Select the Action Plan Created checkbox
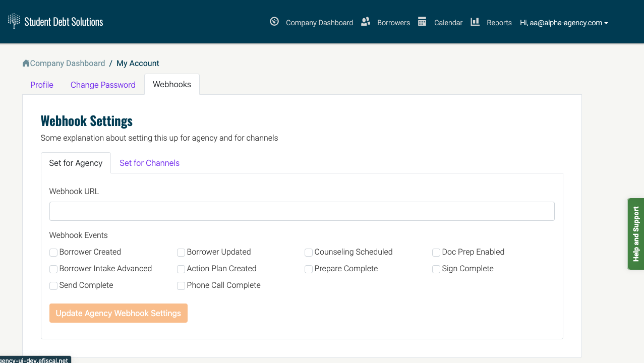Image resolution: width=644 pixels, height=363 pixels. 181,269
